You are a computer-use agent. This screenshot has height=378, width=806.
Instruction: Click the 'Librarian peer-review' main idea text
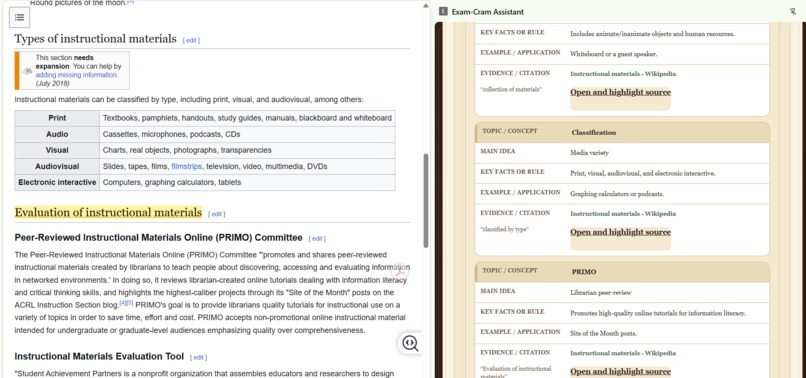pos(601,293)
